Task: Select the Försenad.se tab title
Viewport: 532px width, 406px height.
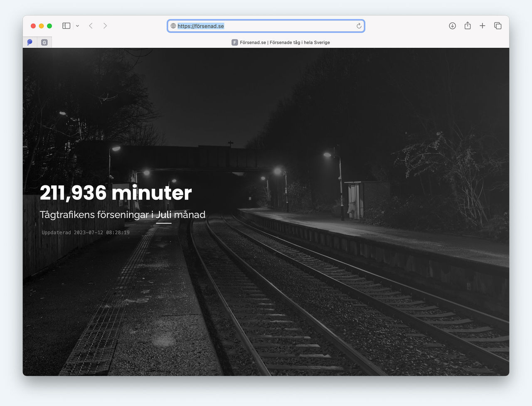Action: pos(284,42)
